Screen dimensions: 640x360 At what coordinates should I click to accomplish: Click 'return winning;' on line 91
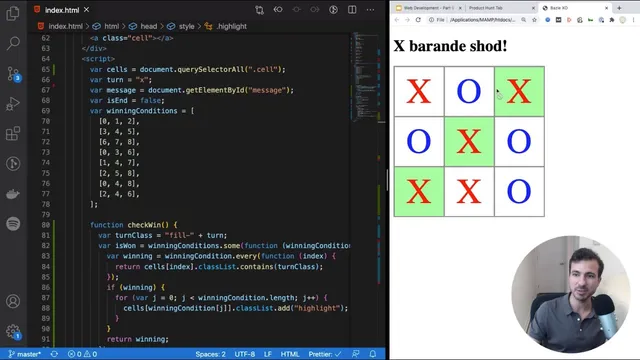pyautogui.click(x=138, y=339)
